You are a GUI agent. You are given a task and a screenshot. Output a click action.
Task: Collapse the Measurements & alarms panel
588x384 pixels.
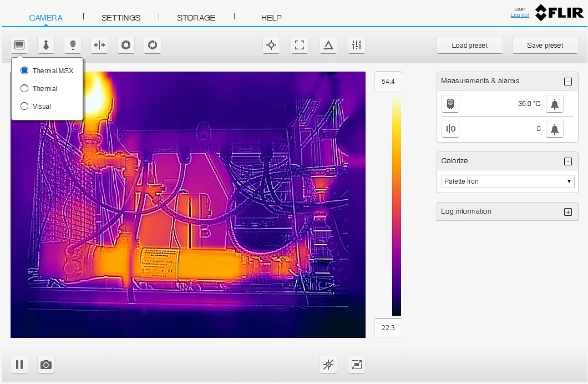[x=567, y=82]
